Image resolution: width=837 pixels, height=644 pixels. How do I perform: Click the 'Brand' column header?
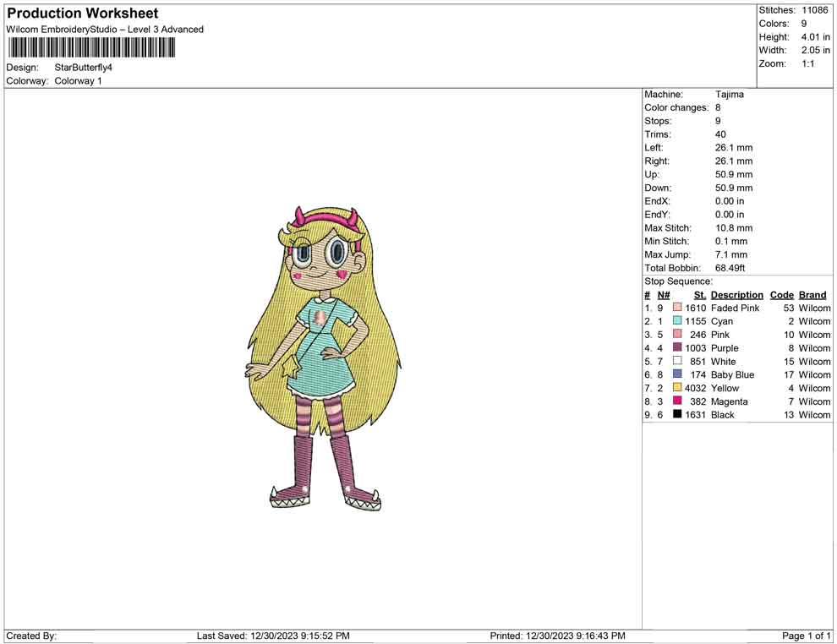[812, 295]
